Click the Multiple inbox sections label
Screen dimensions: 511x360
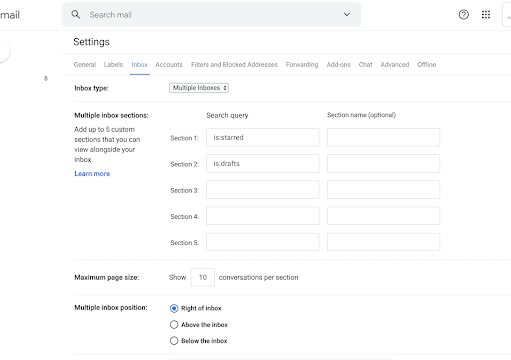point(111,115)
